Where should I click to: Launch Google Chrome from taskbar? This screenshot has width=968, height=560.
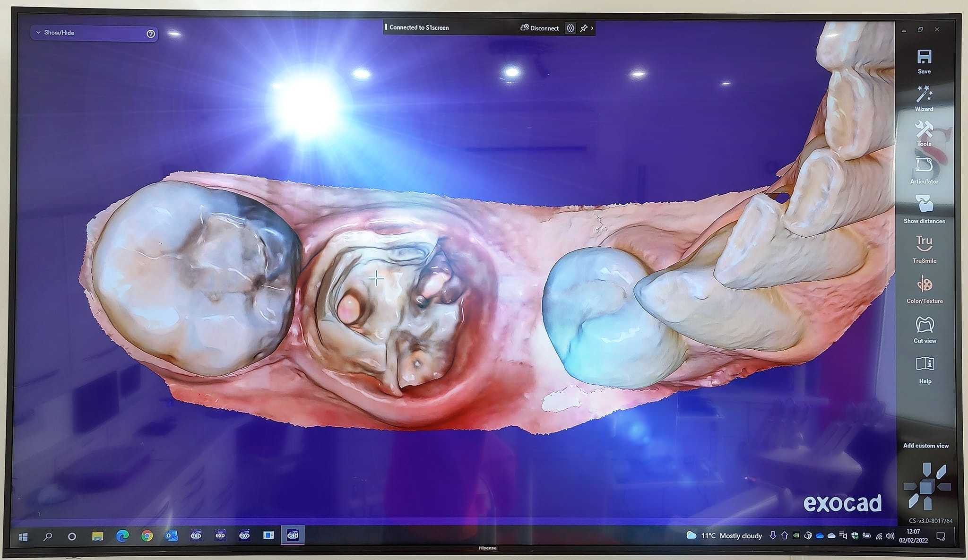tap(147, 536)
